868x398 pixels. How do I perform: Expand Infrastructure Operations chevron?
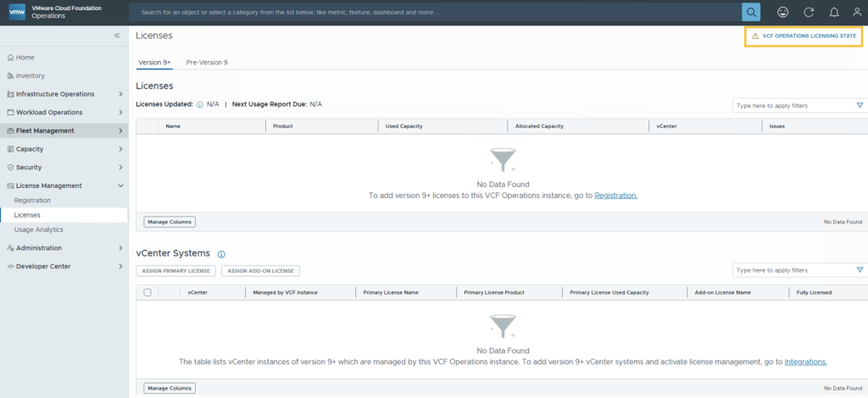point(120,94)
